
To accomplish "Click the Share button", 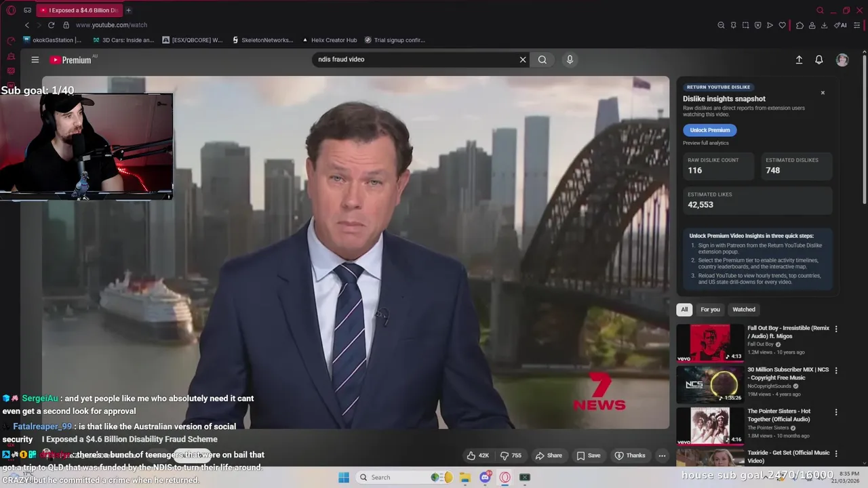I will (549, 455).
